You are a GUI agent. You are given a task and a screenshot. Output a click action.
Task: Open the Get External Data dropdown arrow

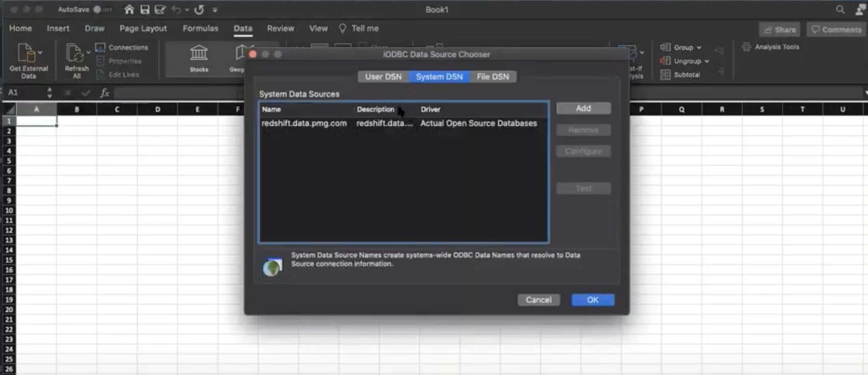pos(40,52)
